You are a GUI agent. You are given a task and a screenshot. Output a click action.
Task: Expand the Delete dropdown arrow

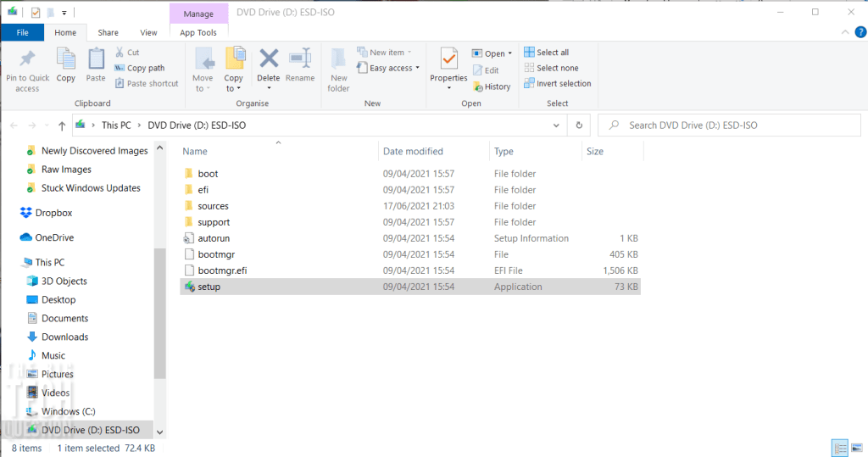(x=269, y=89)
